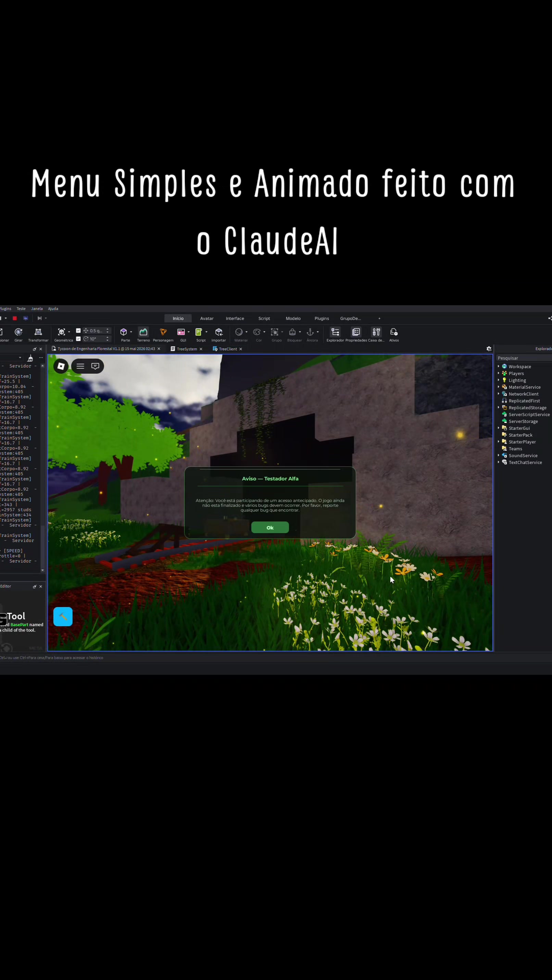552x980 pixels.
Task: Open the Script dropdown arrow
Action: 206,332
